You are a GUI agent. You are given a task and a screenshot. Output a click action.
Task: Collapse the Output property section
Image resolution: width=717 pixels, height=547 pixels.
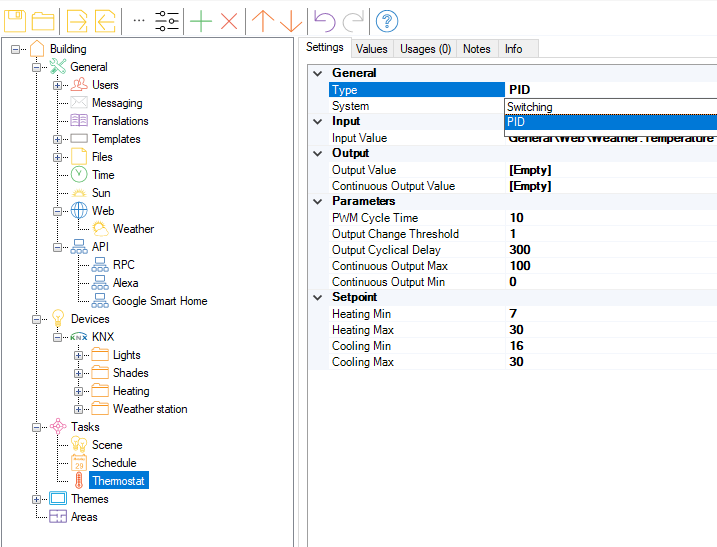point(317,153)
